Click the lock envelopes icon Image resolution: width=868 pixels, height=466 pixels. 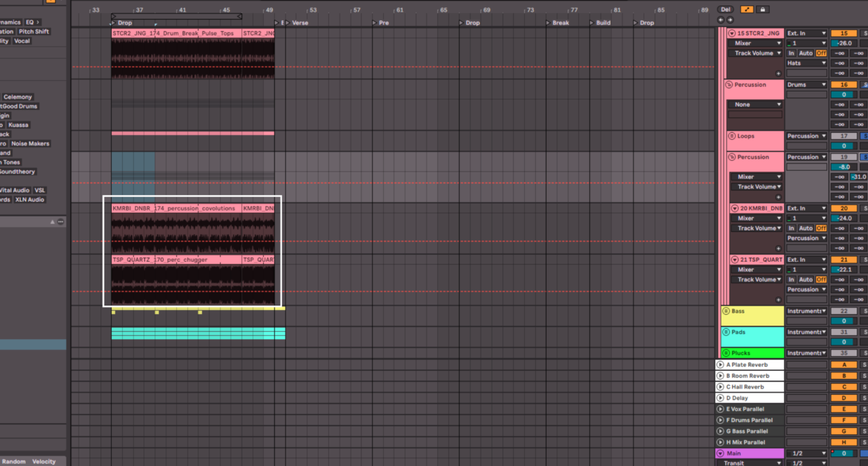click(762, 9)
